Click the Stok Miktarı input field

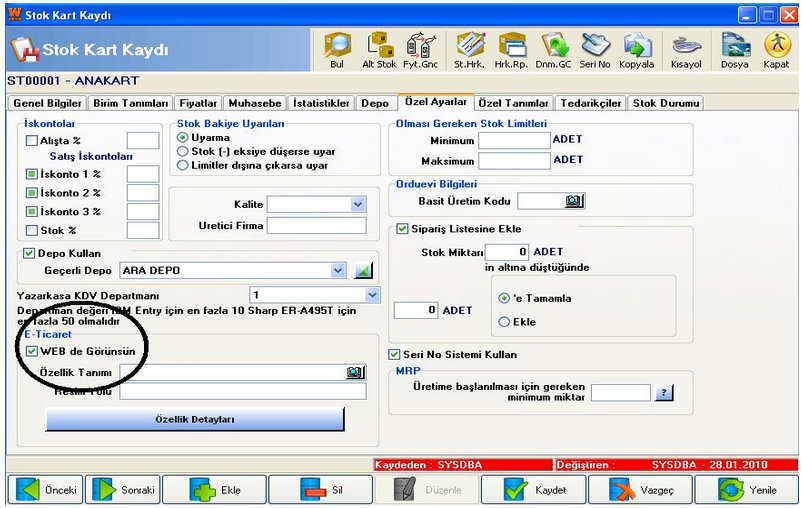[x=507, y=252]
